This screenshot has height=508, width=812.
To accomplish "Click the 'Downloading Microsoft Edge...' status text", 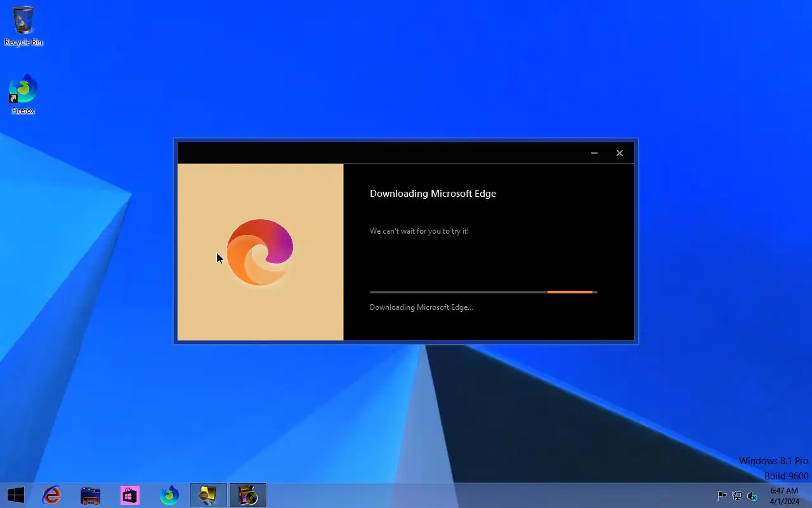I will point(421,307).
